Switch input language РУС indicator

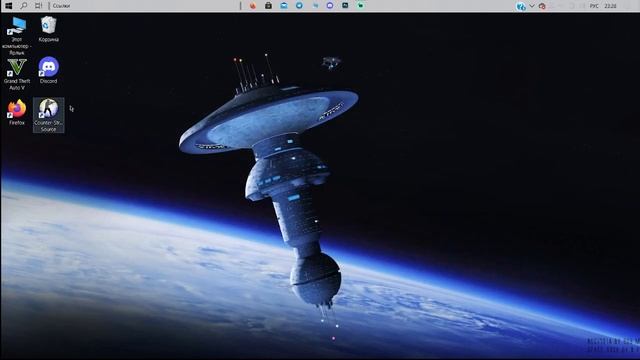click(594, 6)
